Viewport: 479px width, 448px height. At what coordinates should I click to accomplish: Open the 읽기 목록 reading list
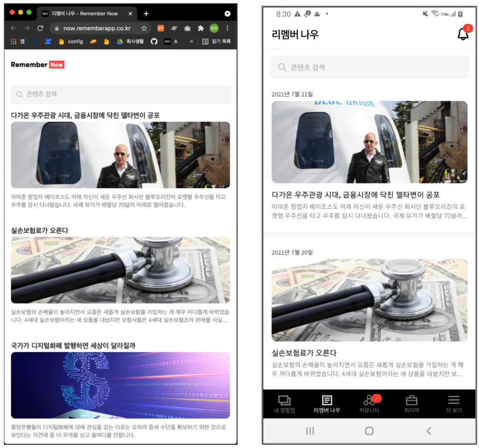[217, 41]
